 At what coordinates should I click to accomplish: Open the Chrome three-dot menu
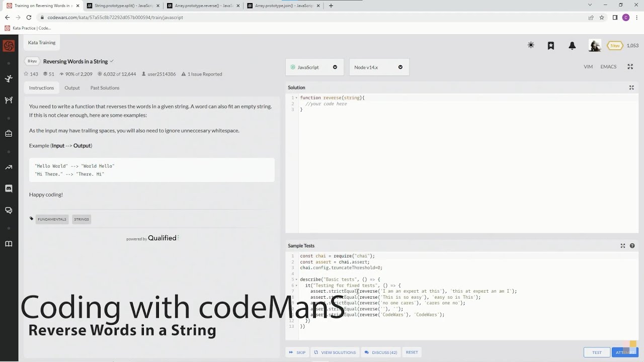coord(637,17)
